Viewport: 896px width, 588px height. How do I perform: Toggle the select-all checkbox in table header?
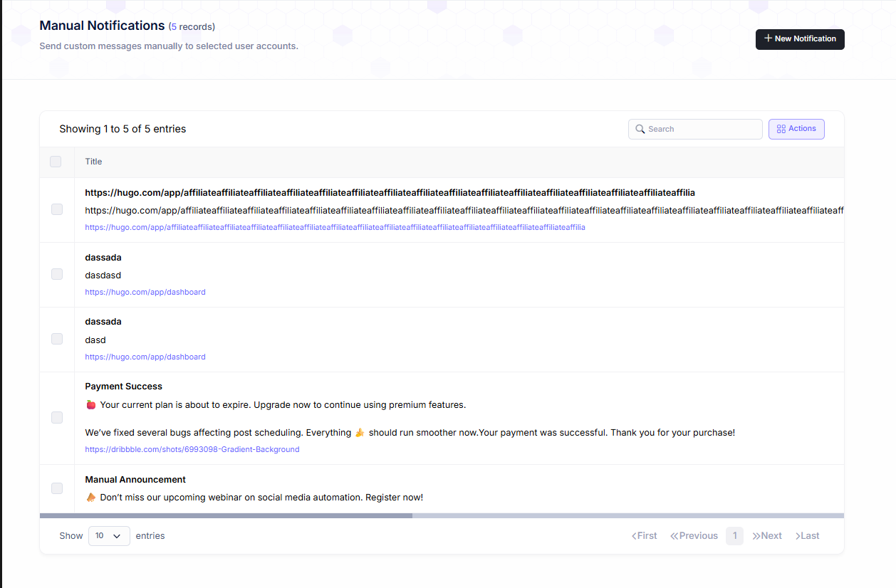(56, 162)
